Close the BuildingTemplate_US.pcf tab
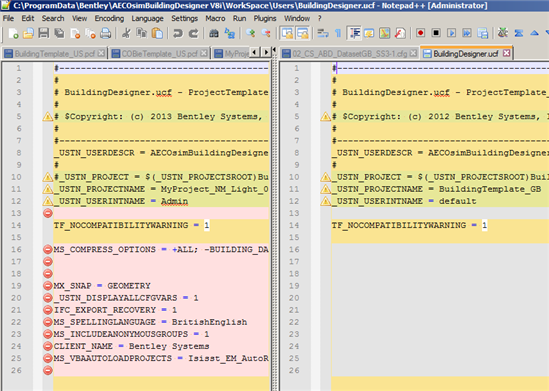Screen dimensions: 549x391 [101, 53]
